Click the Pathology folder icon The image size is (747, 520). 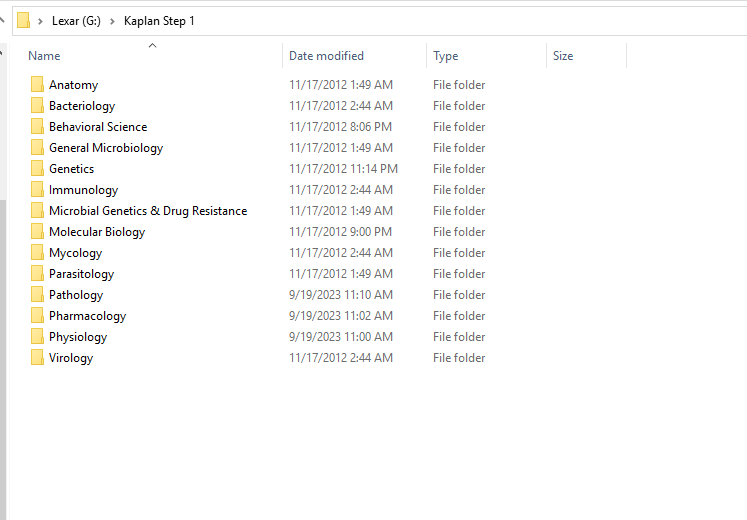point(37,294)
